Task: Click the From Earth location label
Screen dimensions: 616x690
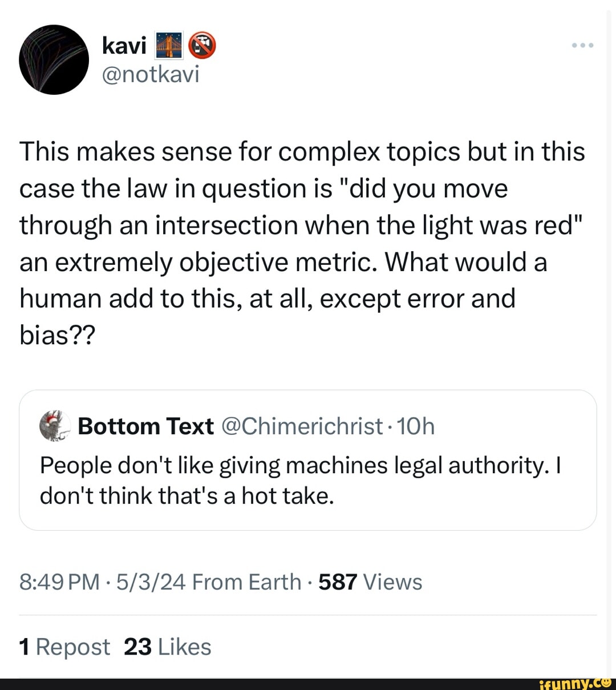Action: [246, 582]
